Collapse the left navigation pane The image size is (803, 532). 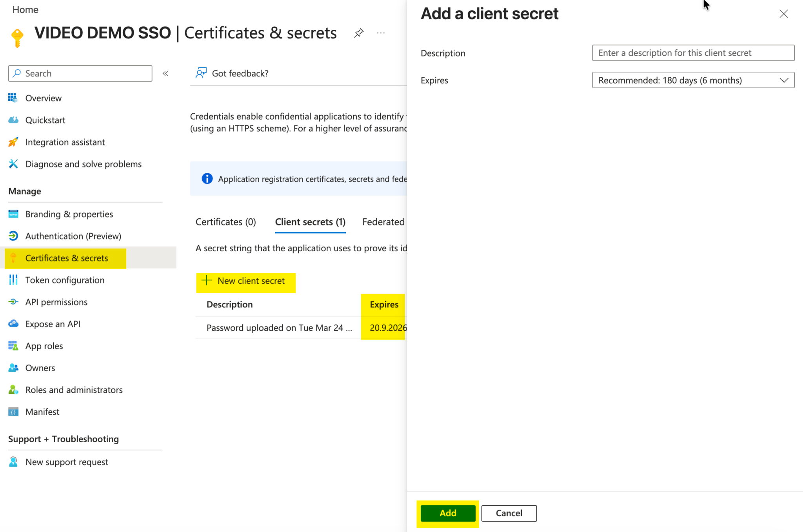(165, 73)
